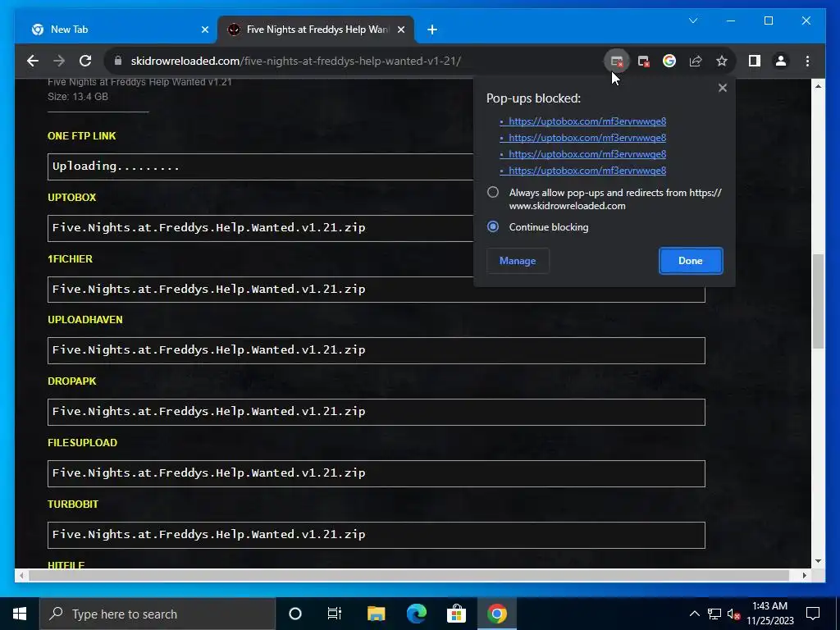Open Cortana circle icon
840x630 pixels.
295,614
